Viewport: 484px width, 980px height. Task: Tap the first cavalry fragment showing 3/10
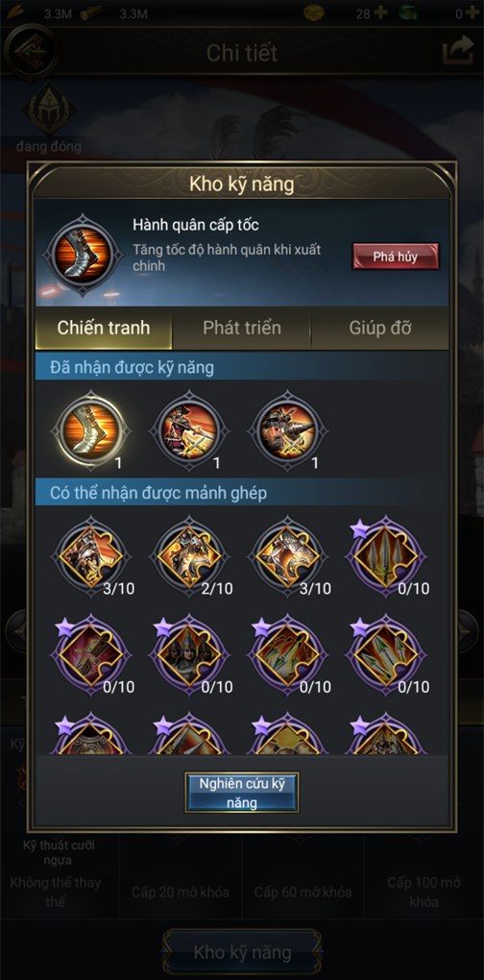(91, 554)
